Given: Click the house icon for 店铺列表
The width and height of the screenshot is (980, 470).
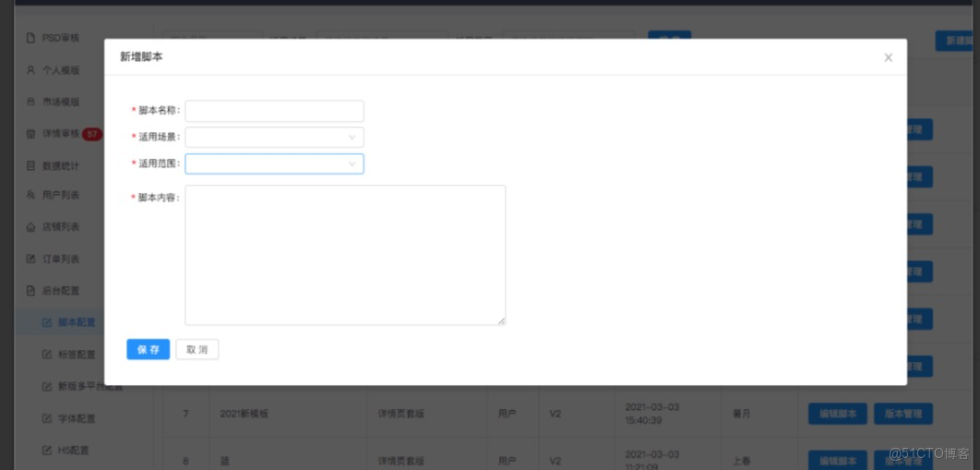Looking at the screenshot, I should (x=30, y=227).
